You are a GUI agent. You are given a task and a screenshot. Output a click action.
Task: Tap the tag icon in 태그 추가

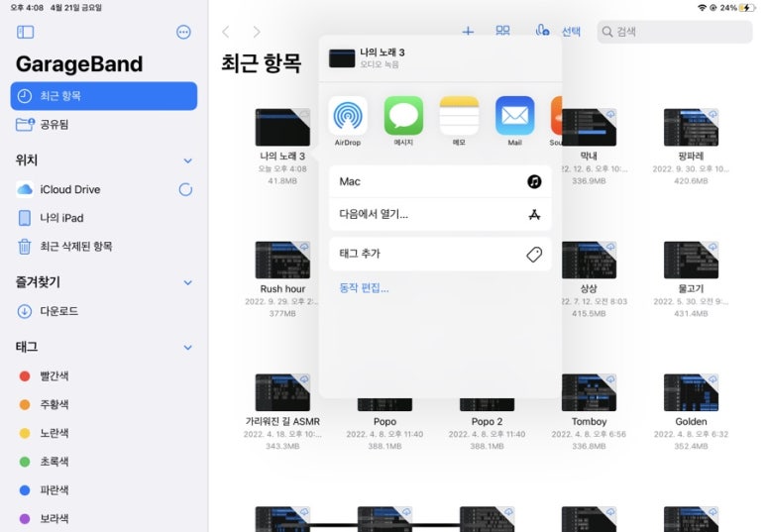click(534, 254)
